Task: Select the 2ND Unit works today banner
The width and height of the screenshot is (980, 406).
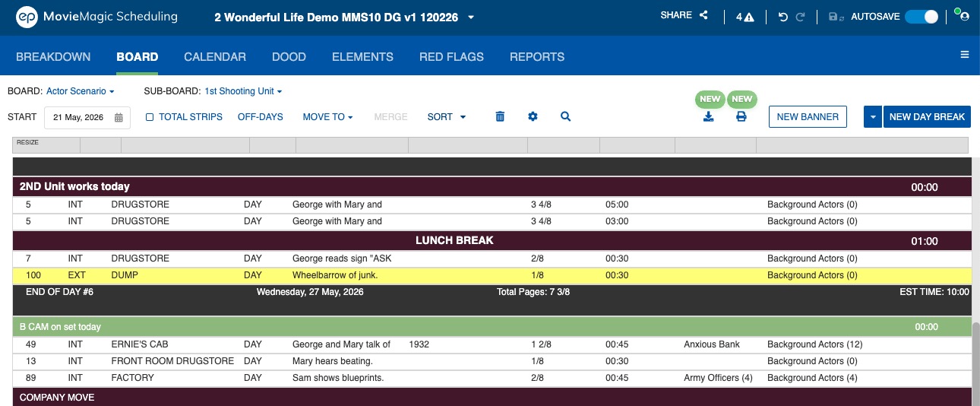Action: [x=492, y=186]
